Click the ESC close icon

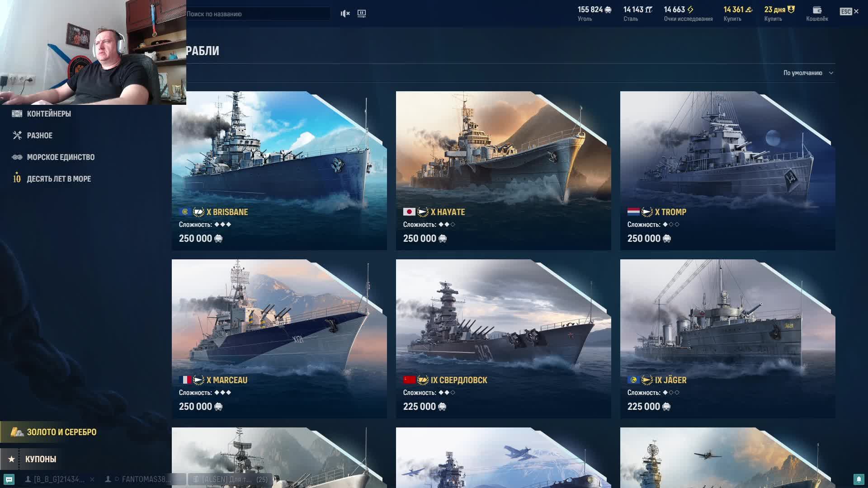pyautogui.click(x=849, y=12)
